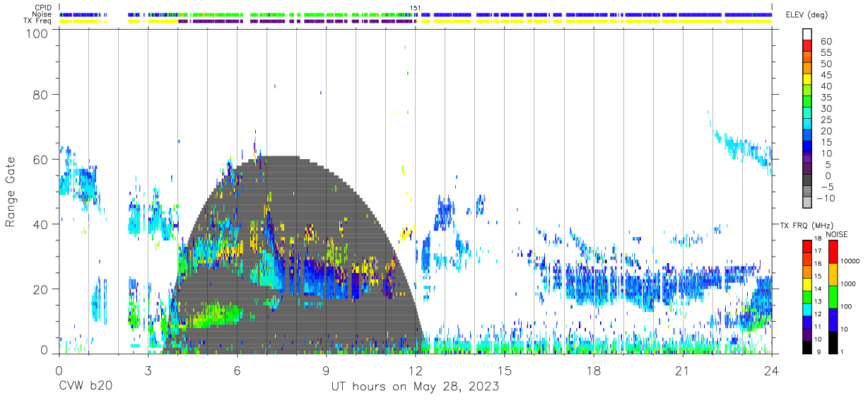Click NOISE tick label 1000
This screenshot has height=401, width=868.
(849, 284)
